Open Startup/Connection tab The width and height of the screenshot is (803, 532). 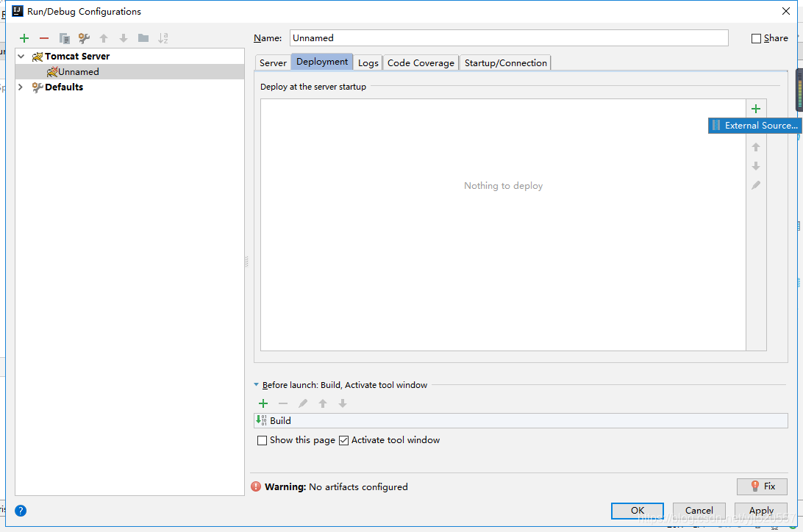point(505,63)
